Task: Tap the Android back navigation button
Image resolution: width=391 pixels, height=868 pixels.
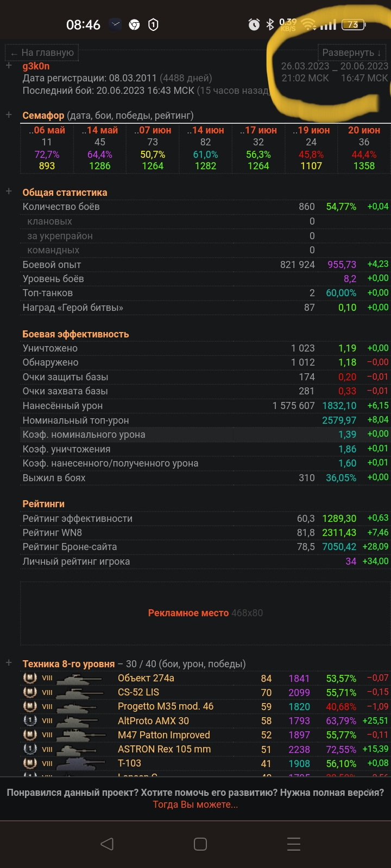Action: tap(107, 844)
